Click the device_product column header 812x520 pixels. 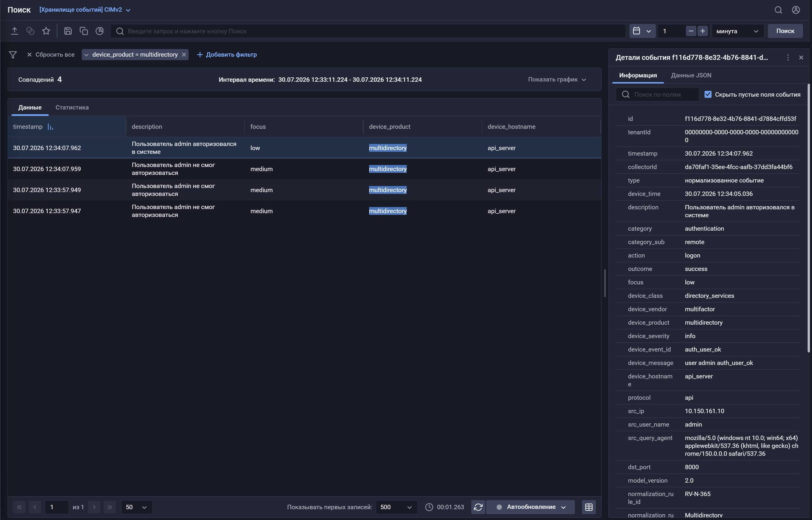tap(422, 127)
